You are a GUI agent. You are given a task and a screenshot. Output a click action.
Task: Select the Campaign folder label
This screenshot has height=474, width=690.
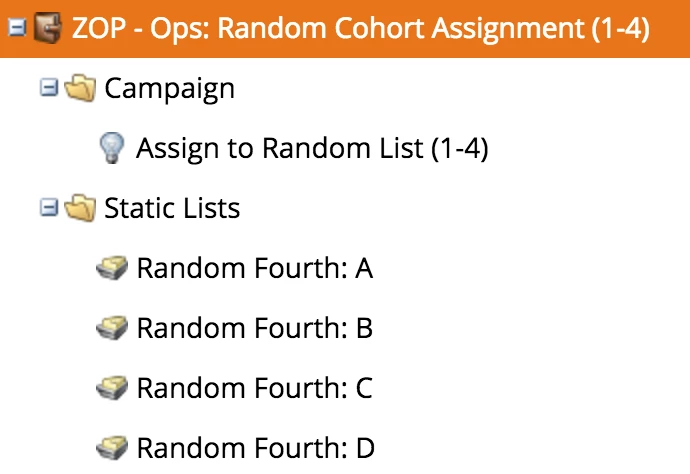169,89
